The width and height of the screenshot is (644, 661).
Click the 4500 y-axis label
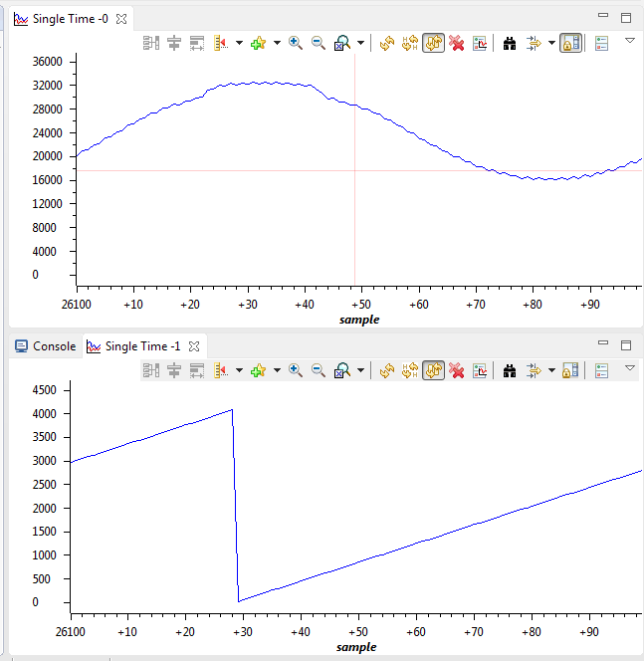pyautogui.click(x=44, y=390)
